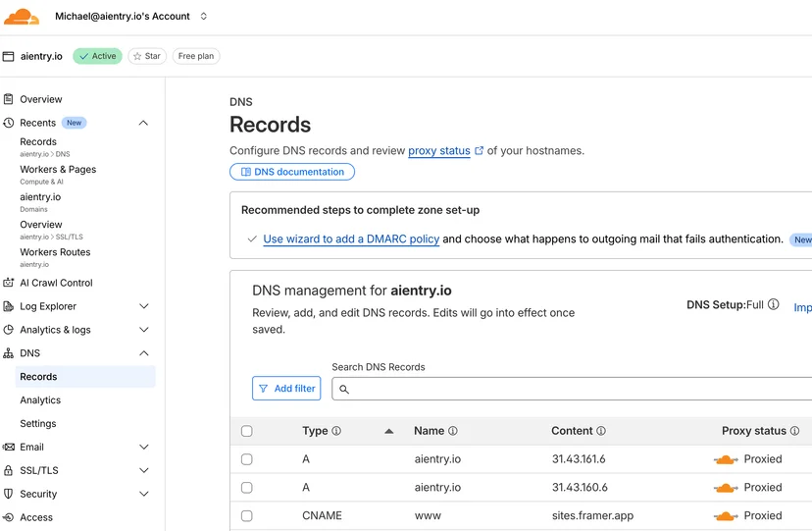This screenshot has width=812, height=531.
Task: Select Records under DNS in sidebar
Action: coord(85,377)
